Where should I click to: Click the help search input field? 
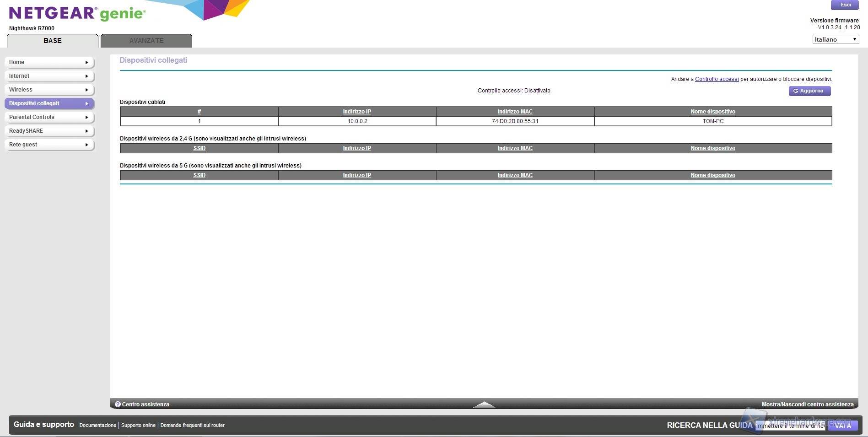point(790,426)
